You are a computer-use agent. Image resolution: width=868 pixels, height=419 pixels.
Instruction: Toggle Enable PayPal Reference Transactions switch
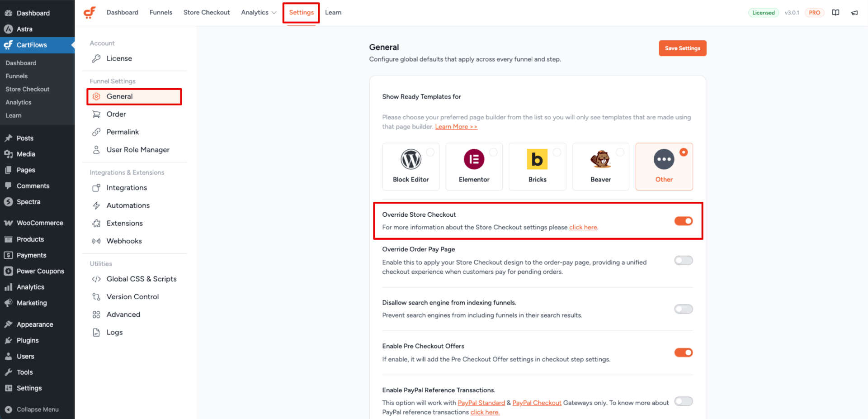(x=684, y=401)
